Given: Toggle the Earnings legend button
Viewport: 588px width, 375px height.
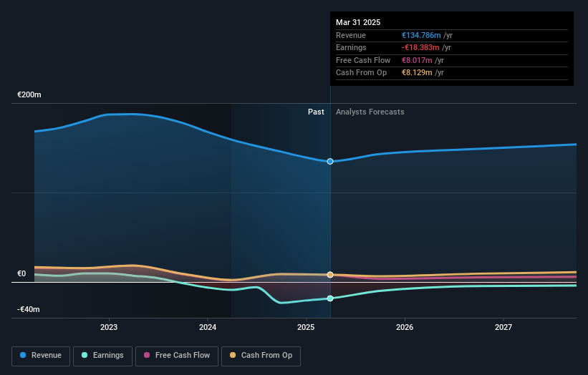Looking at the screenshot, I should tap(102, 356).
